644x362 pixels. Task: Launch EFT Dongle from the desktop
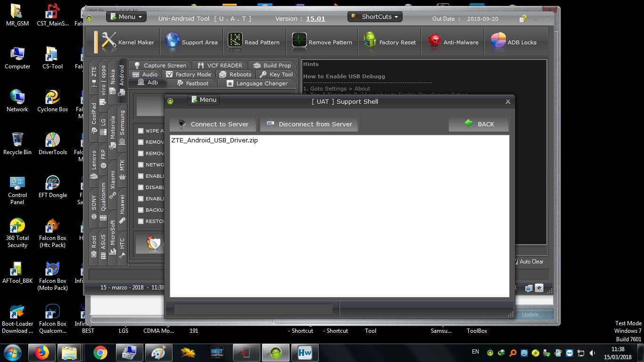(x=52, y=187)
